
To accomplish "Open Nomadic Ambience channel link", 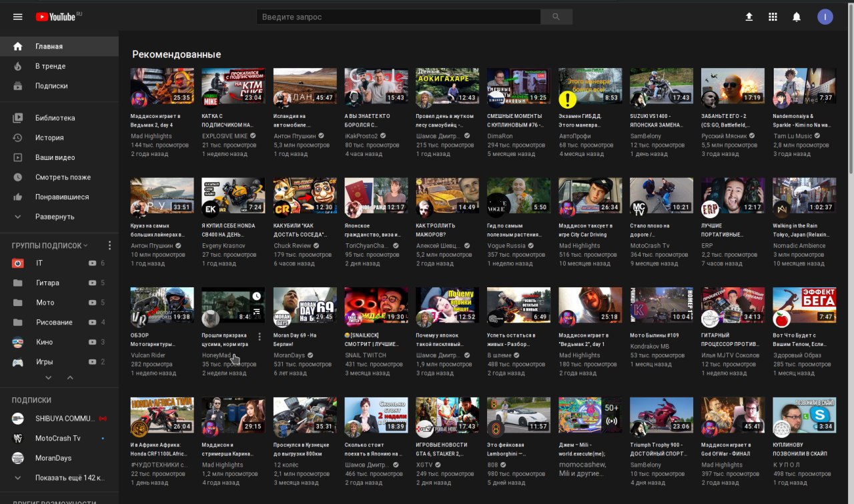I will 799,245.
